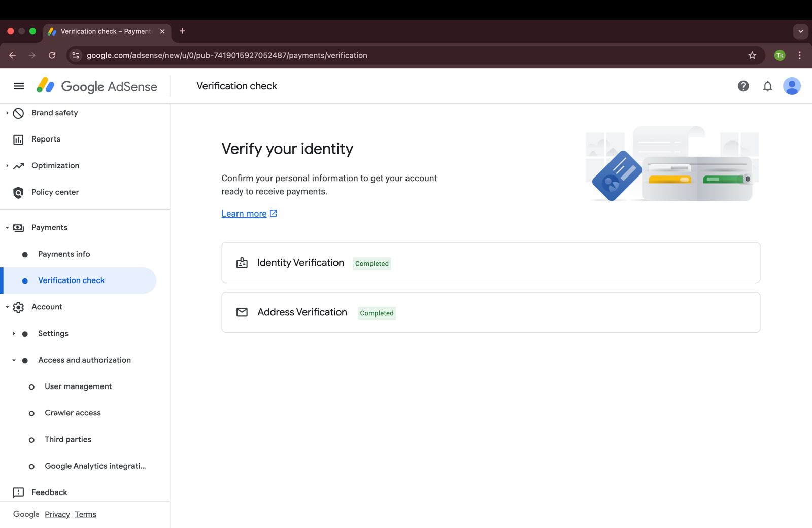Select Verification check menu item
Image resolution: width=812 pixels, height=528 pixels.
point(79,280)
